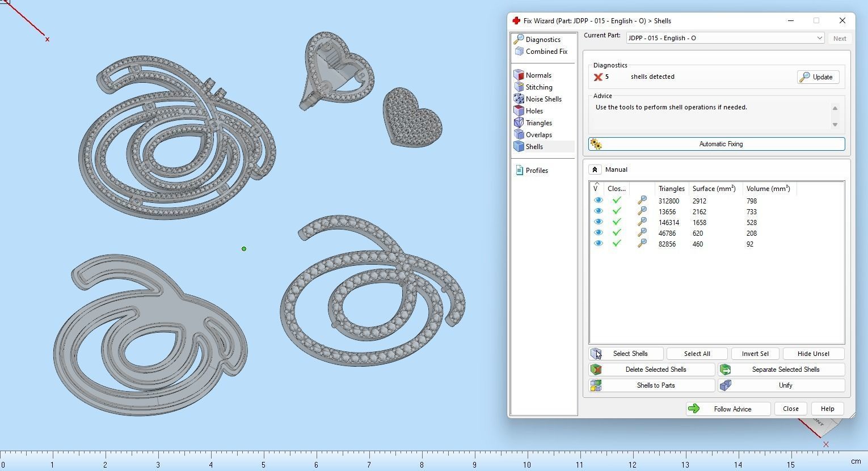The height and width of the screenshot is (471, 868).
Task: Click the Hide Unsel button
Action: click(x=813, y=354)
